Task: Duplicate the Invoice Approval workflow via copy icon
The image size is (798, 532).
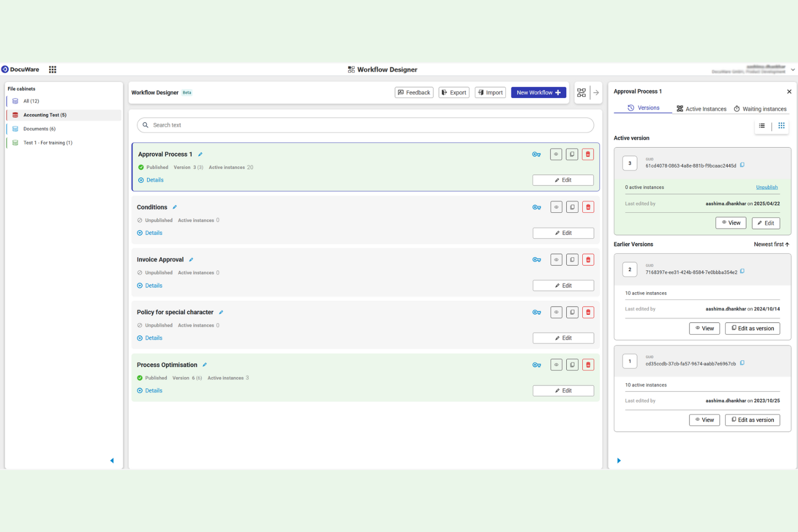Action: [572, 259]
